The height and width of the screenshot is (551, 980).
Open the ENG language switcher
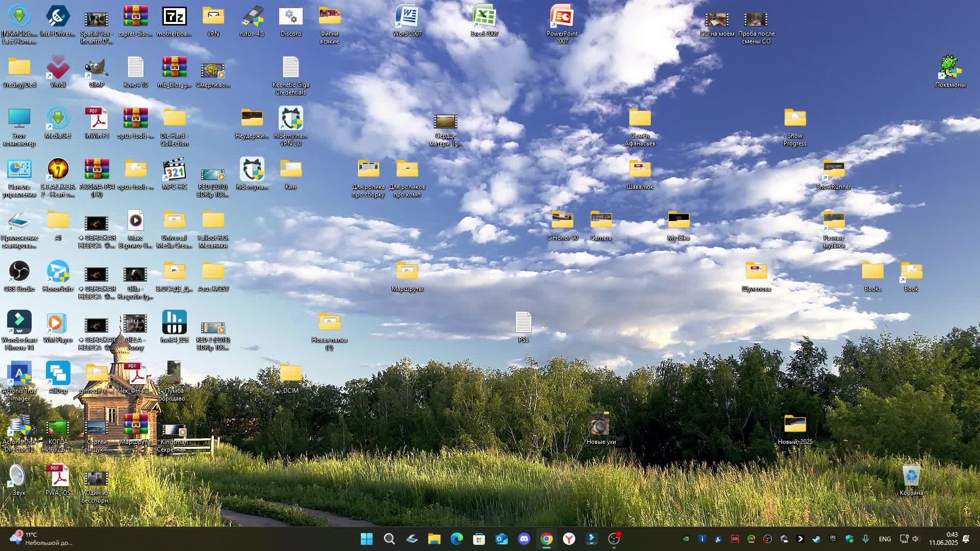point(885,539)
